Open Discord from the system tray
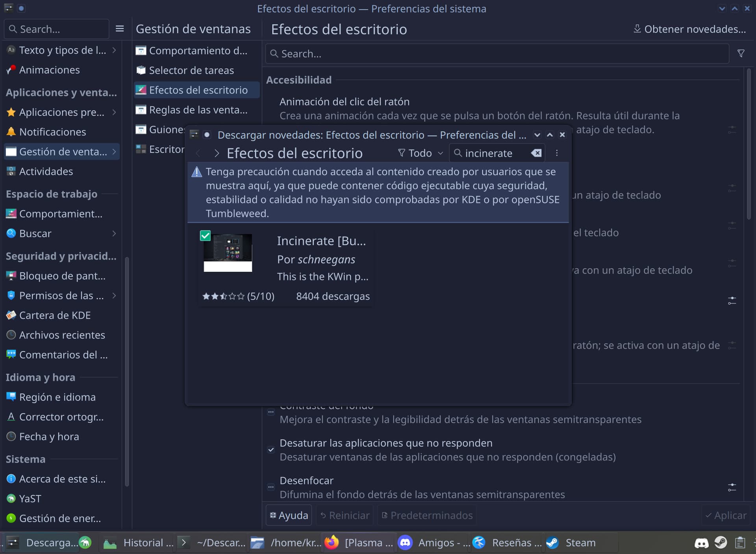Image resolution: width=756 pixels, height=554 pixels. (701, 543)
